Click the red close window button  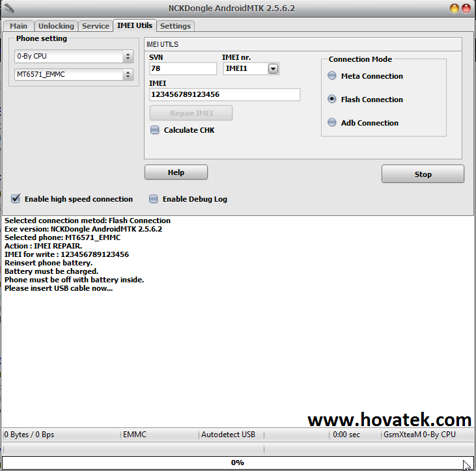pyautogui.click(x=466, y=8)
